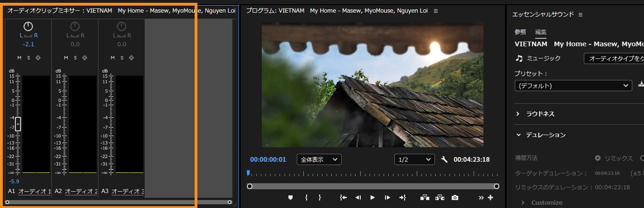The height and width of the screenshot is (208, 644).
Task: Expand the ラウドネス section
Action: pos(518,114)
